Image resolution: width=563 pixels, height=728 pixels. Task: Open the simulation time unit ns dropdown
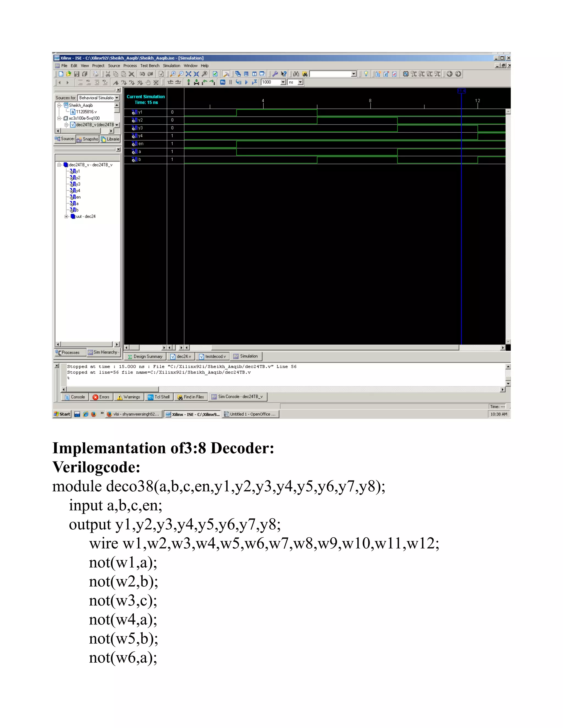tap(300, 82)
